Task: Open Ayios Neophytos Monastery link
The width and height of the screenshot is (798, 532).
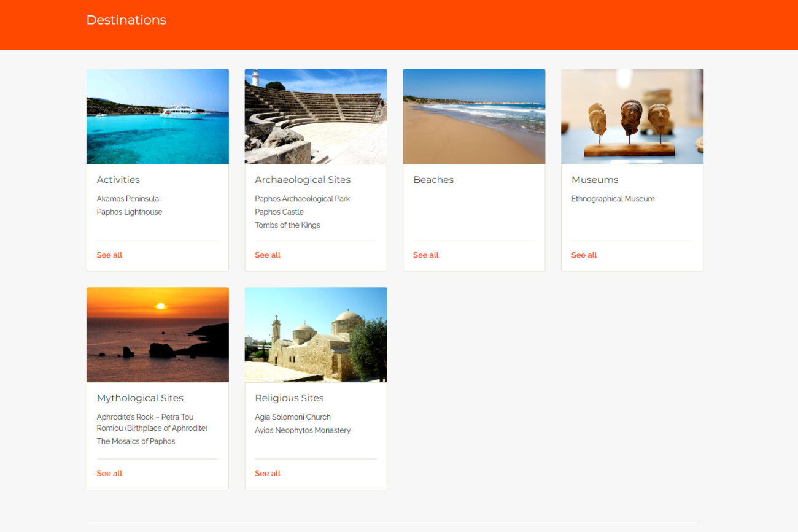Action: (x=303, y=431)
